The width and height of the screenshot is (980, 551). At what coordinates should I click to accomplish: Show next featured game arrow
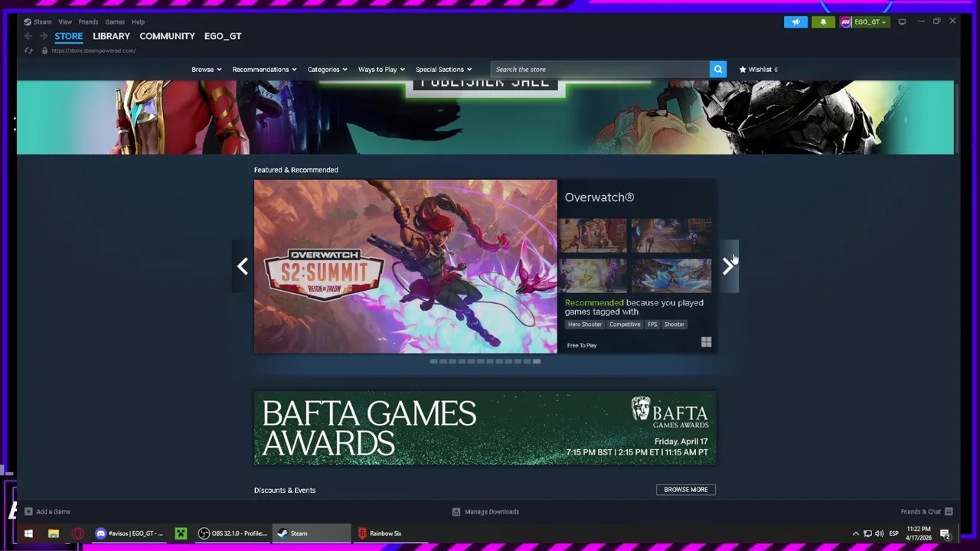tap(728, 266)
